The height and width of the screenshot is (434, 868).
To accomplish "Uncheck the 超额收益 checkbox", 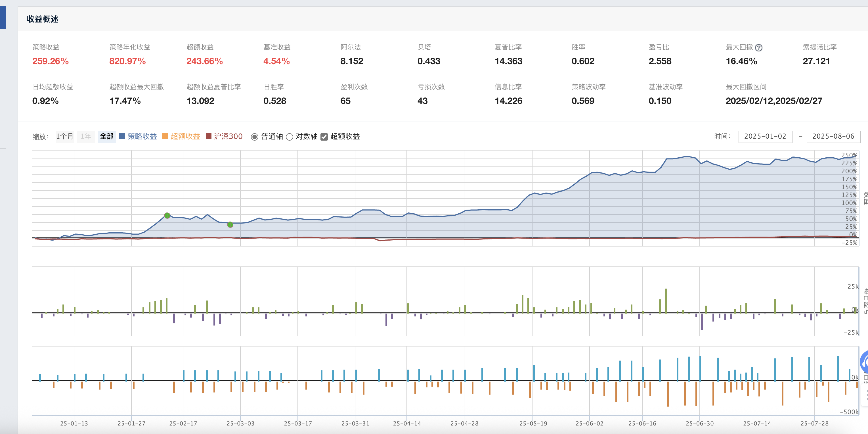I will click(x=324, y=137).
